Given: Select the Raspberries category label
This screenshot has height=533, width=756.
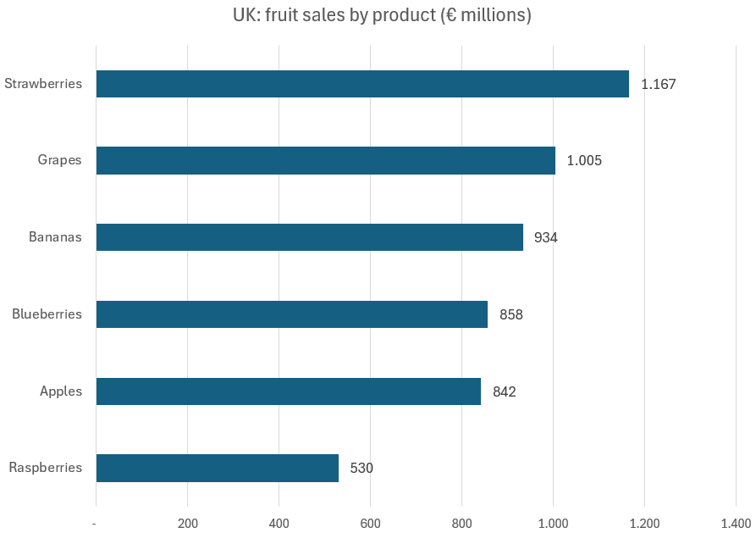Looking at the screenshot, I should [45, 468].
